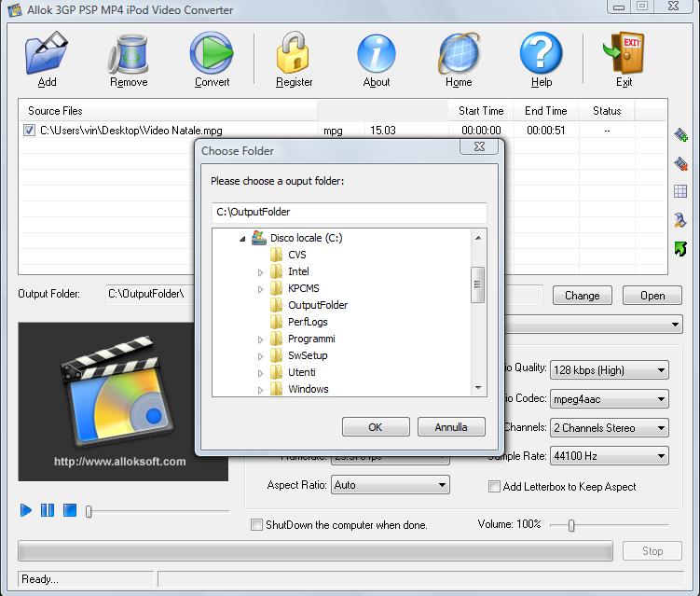Open the mpeg4aac codec dropdown
The width and height of the screenshot is (700, 596).
coord(610,398)
